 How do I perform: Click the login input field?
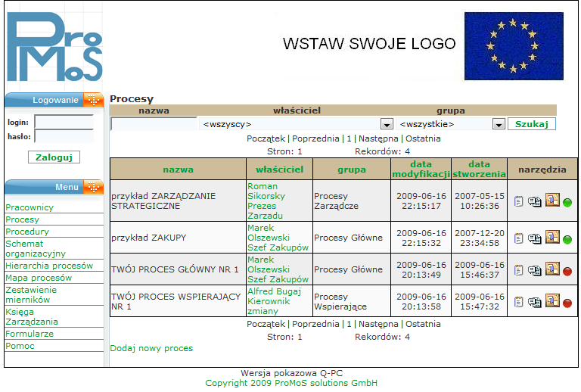pyautogui.click(x=64, y=122)
